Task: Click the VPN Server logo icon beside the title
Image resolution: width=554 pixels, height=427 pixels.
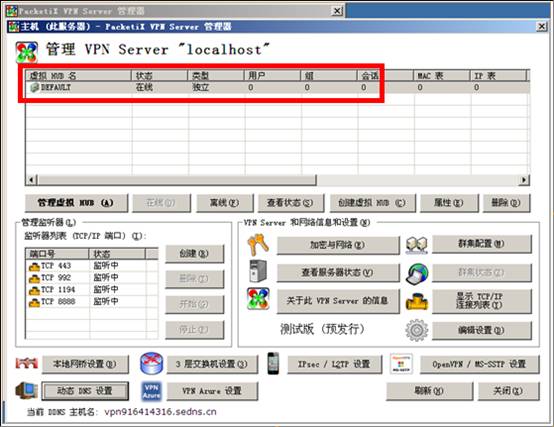Action: point(26,52)
